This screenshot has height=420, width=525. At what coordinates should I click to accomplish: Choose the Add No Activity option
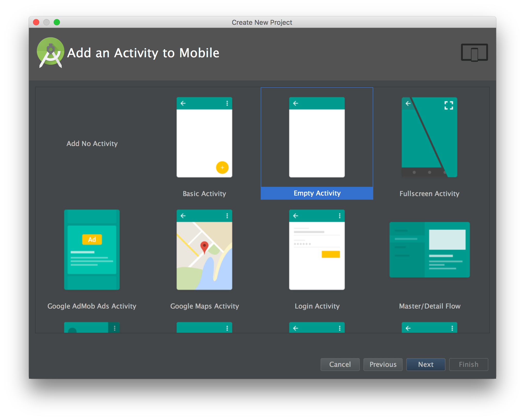[x=92, y=143]
